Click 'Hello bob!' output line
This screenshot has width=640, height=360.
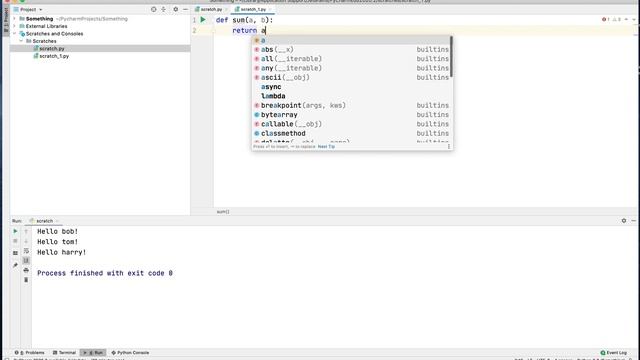tap(58, 231)
